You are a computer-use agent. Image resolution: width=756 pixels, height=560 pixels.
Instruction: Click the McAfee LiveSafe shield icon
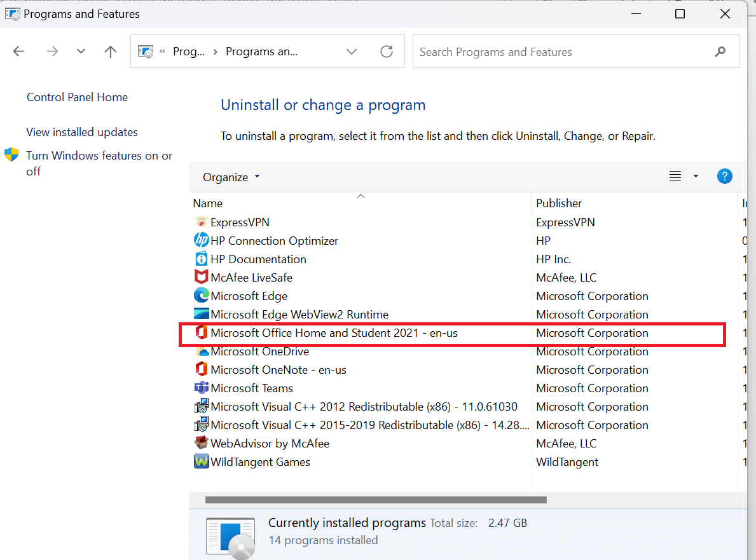[201, 277]
